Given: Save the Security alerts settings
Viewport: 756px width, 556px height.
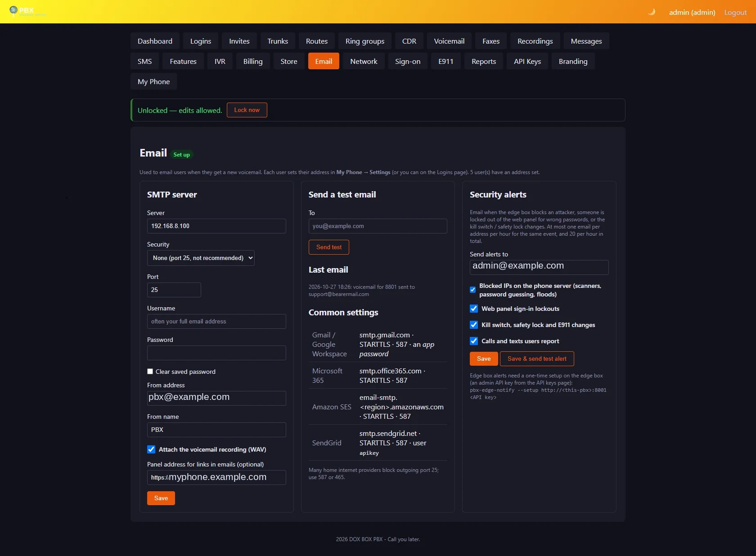Looking at the screenshot, I should (484, 359).
